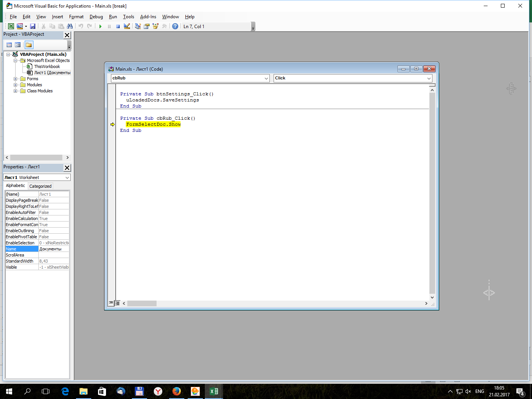Open the Insert menu
532x399 pixels.
pos(57,17)
